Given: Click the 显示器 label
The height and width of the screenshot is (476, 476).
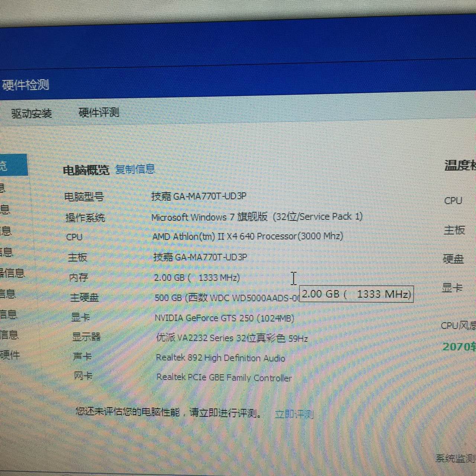Looking at the screenshot, I should pyautogui.click(x=86, y=337).
